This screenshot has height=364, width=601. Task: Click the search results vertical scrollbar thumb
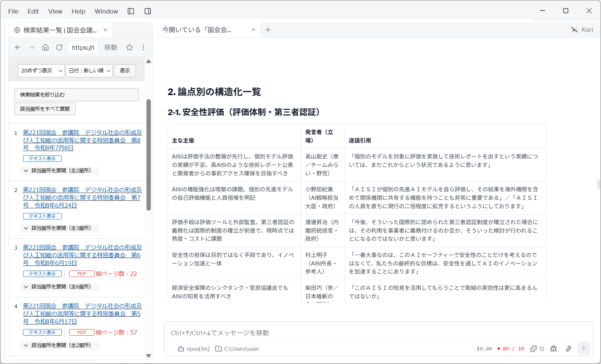pyautogui.click(x=148, y=155)
